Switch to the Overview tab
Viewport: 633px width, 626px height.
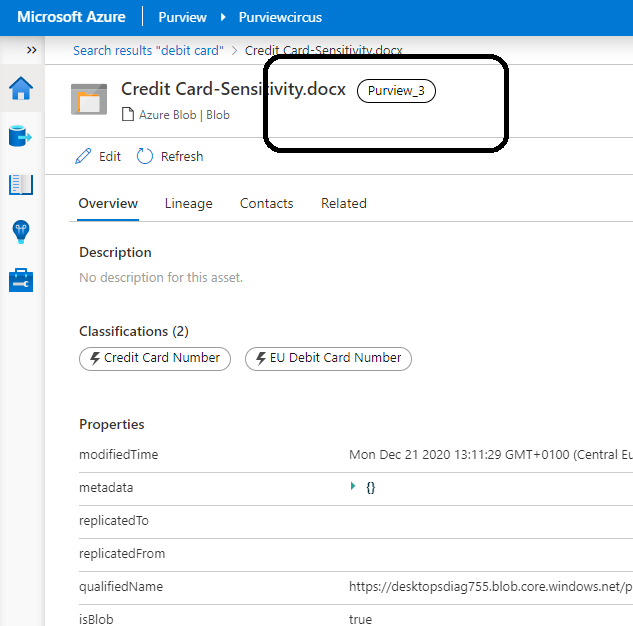[x=108, y=203]
